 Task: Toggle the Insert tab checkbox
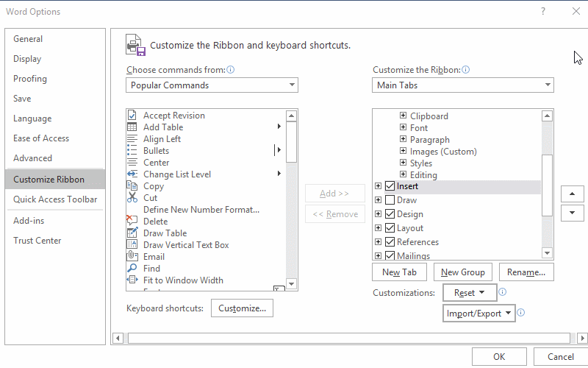point(390,186)
